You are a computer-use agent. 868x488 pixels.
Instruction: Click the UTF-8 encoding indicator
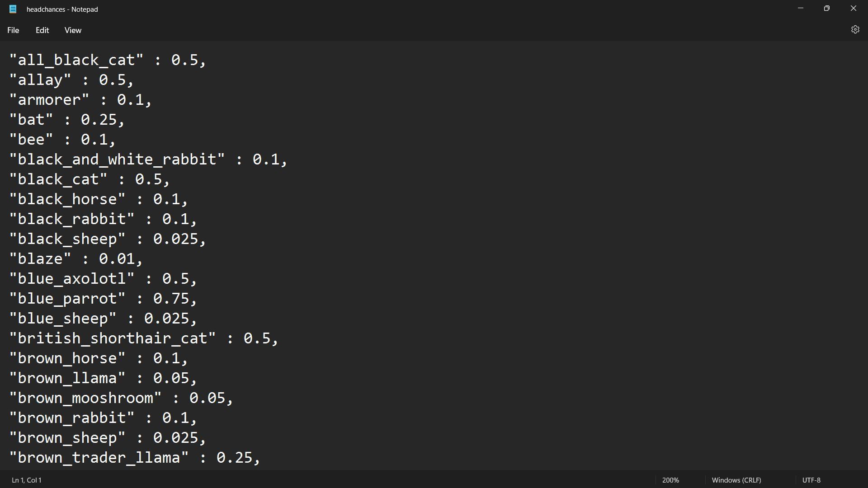(811, 480)
